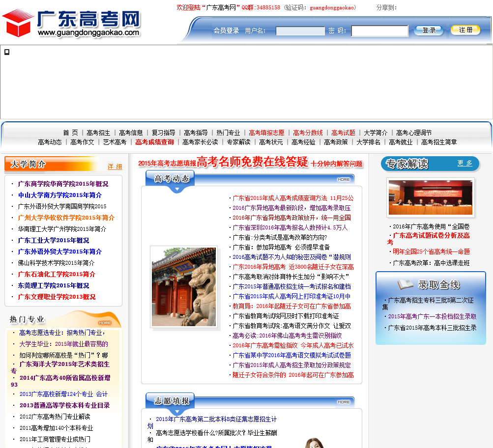The image size is (493, 448).
Task: Open the conference photo thumbnail under 专家解读
Action: point(431,197)
